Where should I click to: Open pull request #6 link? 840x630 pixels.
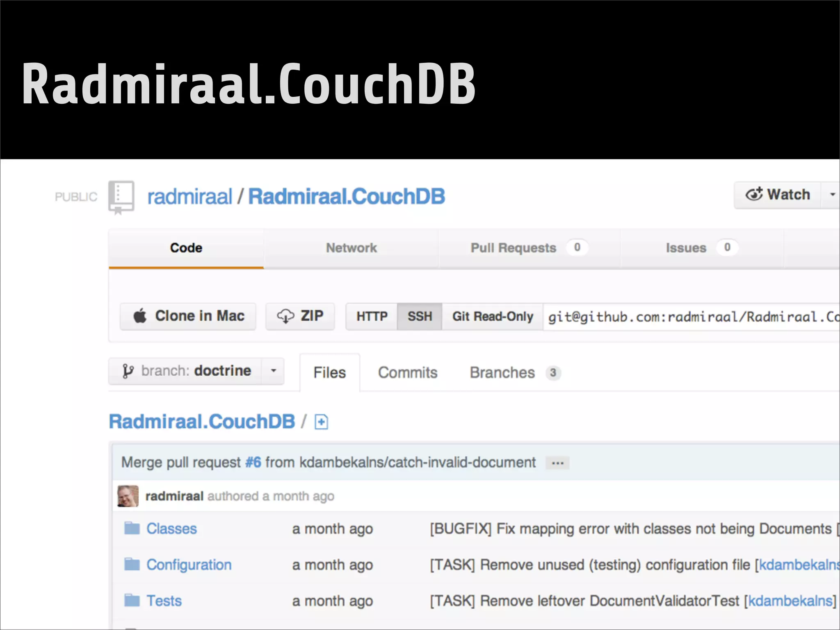tap(253, 463)
